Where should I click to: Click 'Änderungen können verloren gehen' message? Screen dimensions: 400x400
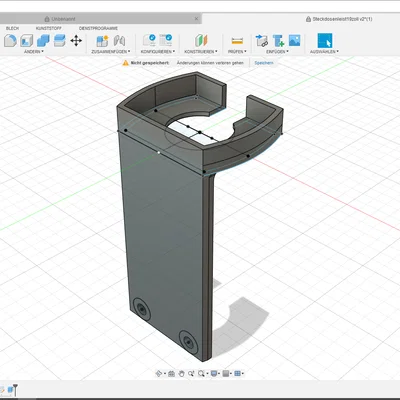coord(210,63)
